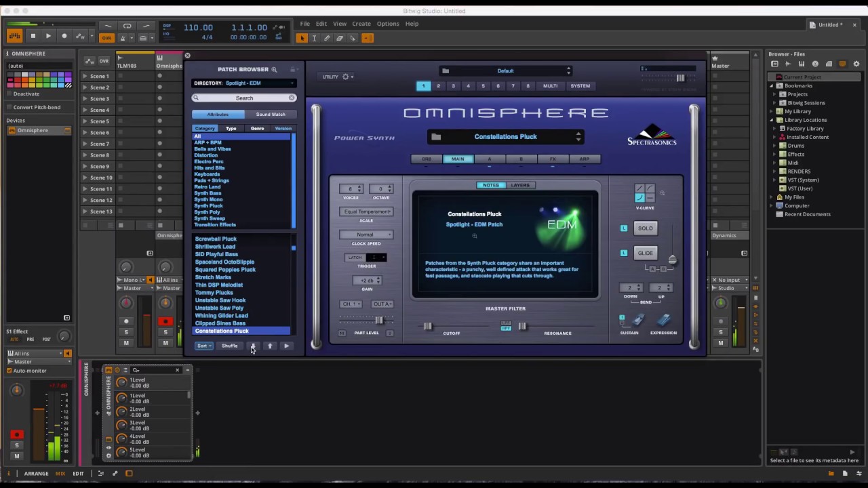Toggle the OVR overdub button in transport

106,38
